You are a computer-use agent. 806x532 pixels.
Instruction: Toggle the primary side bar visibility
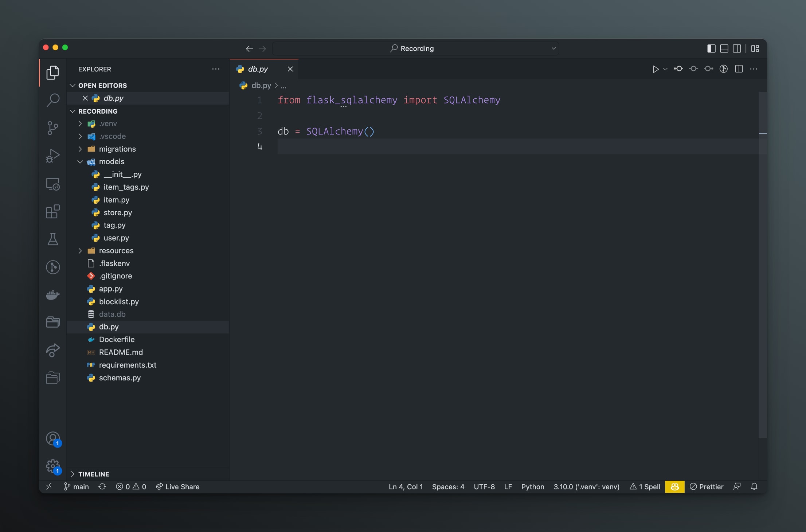pos(711,48)
